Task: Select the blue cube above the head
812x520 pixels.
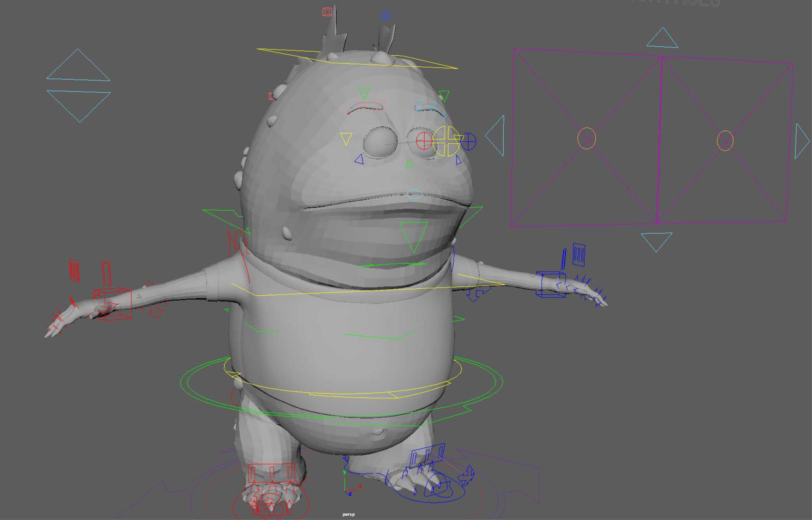Action: coord(386,15)
